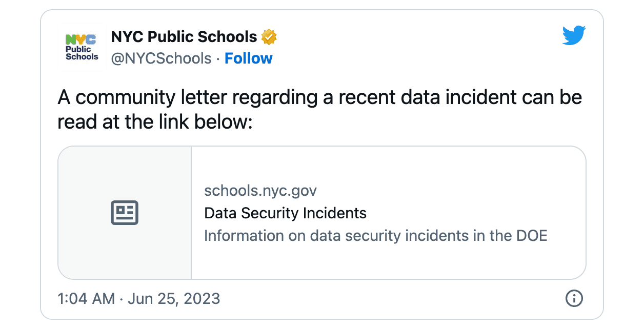Click the newspaper icon in link card
Image resolution: width=644 pixels, height=328 pixels.
click(125, 213)
